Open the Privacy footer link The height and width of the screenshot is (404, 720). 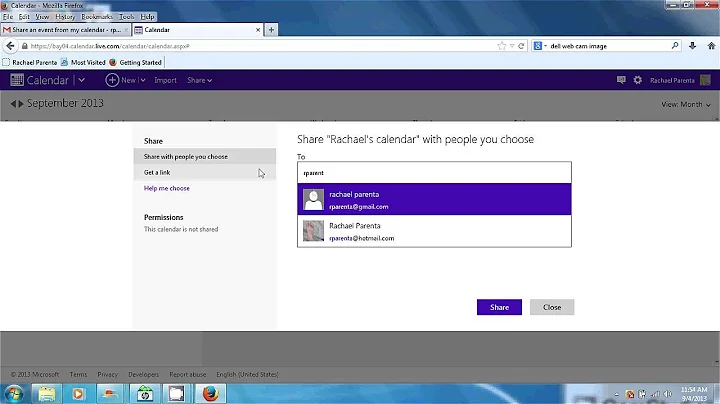[x=107, y=375]
